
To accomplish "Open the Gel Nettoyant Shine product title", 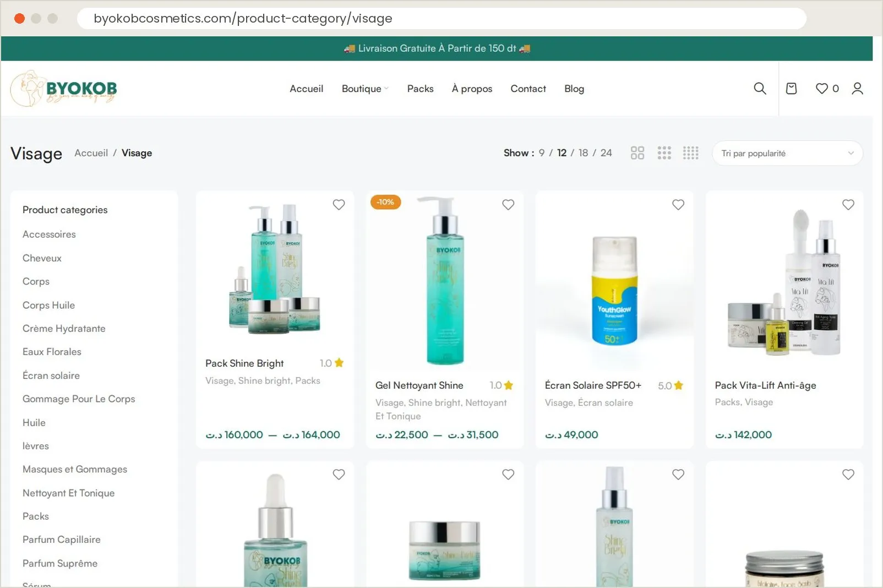I will click(419, 385).
